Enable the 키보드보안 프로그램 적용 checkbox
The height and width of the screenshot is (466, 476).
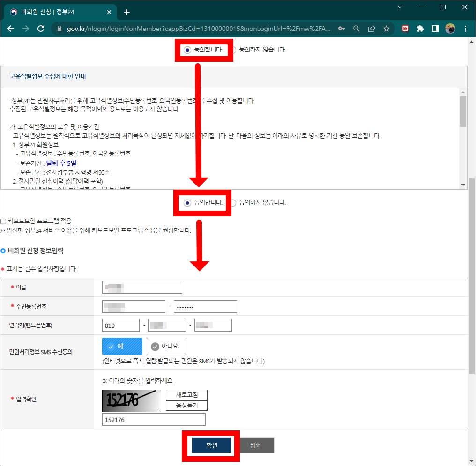[4, 221]
